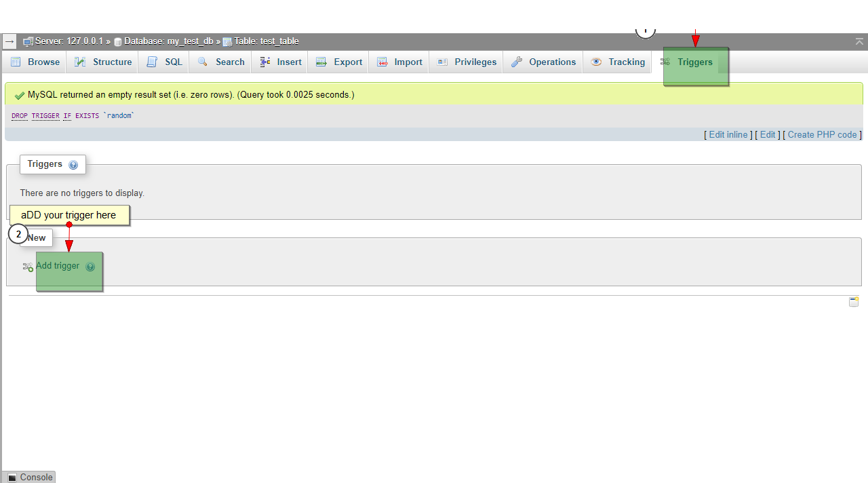This screenshot has height=483, width=868.
Task: Open the Database: my_test_db breadcrumb
Action: [x=168, y=41]
